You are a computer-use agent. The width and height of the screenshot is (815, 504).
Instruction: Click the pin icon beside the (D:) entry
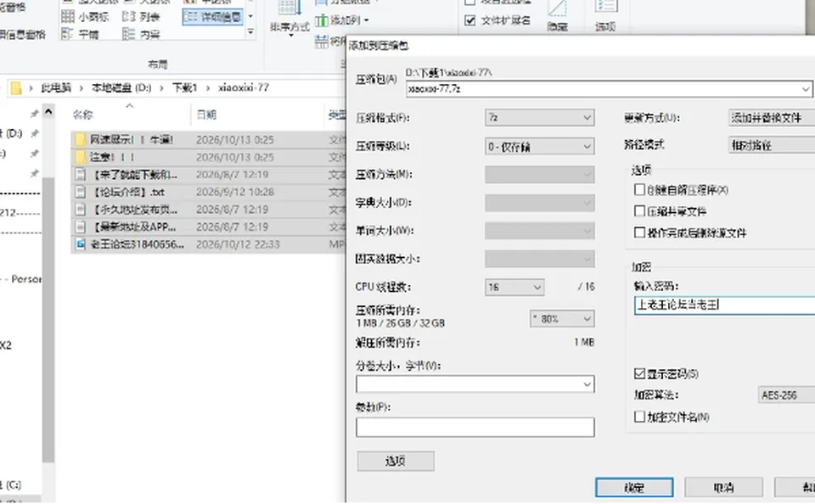coord(35,133)
